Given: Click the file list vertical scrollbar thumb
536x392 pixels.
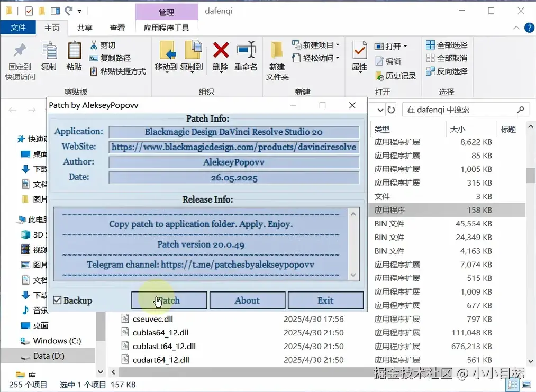Looking at the screenshot, I should click(531, 175).
